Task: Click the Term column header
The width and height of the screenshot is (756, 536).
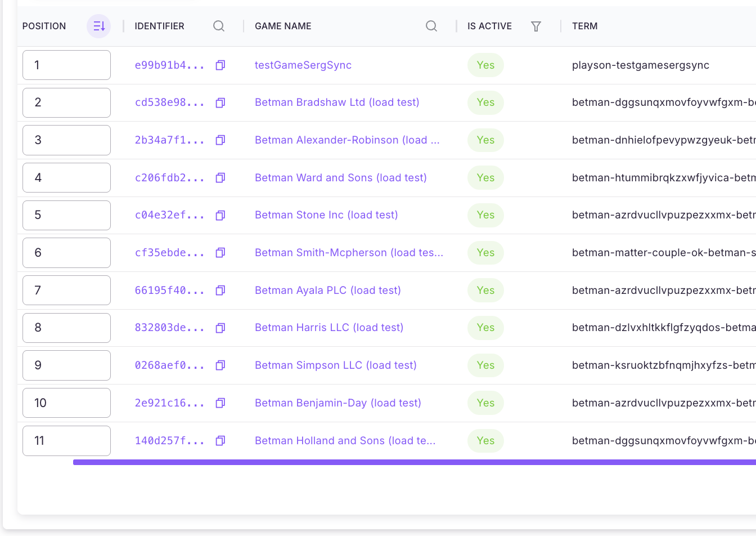Action: coord(585,26)
